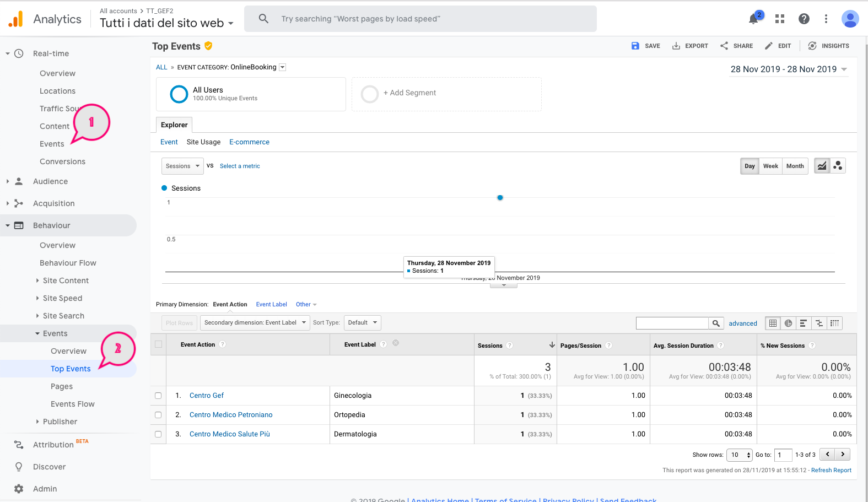
Task: Open the Google apps grid icon
Action: (779, 19)
